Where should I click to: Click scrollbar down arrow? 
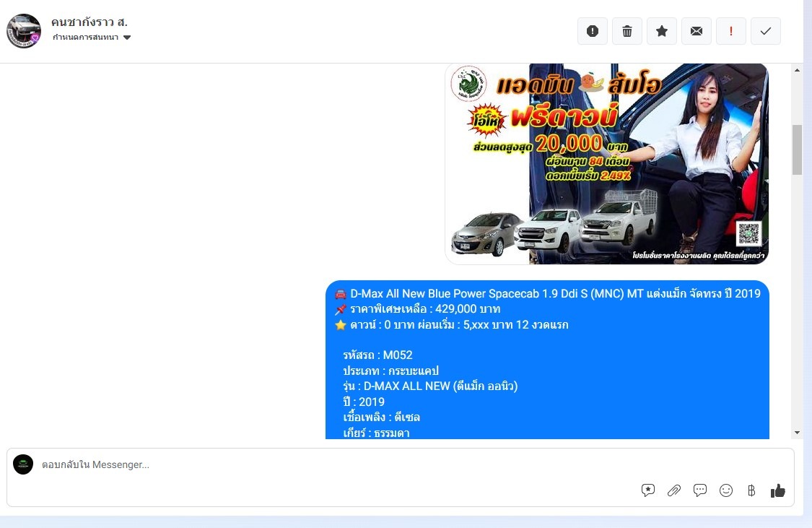(x=797, y=433)
